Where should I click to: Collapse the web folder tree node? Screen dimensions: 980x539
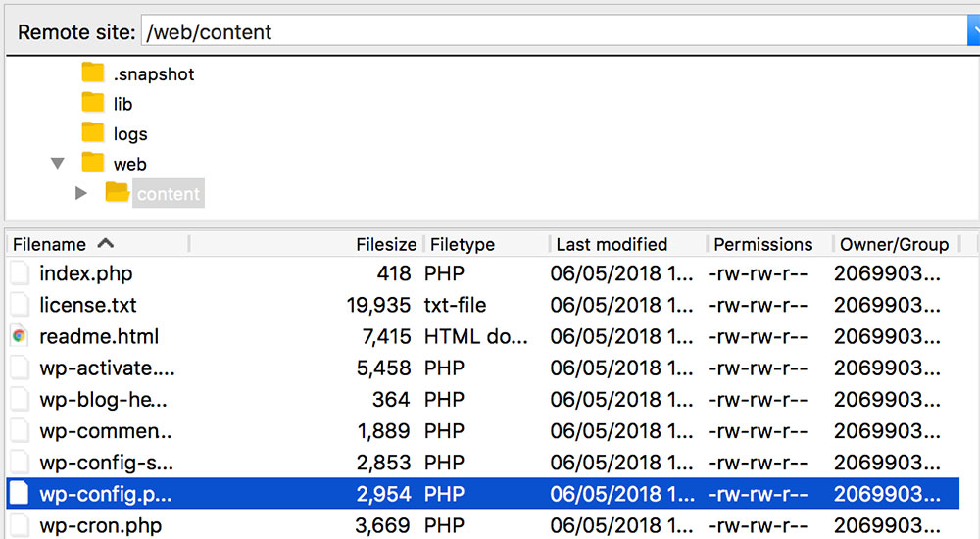pyautogui.click(x=59, y=164)
